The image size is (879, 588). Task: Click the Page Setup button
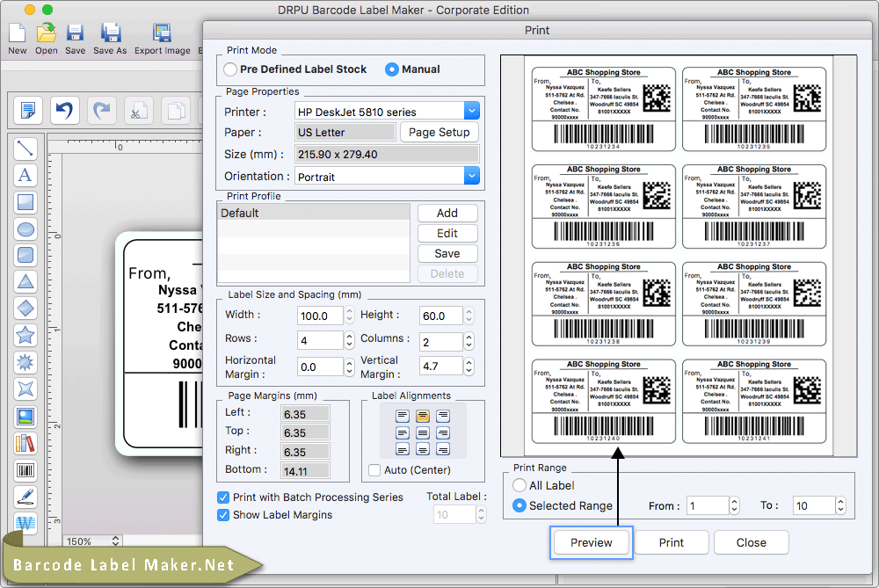[439, 133]
